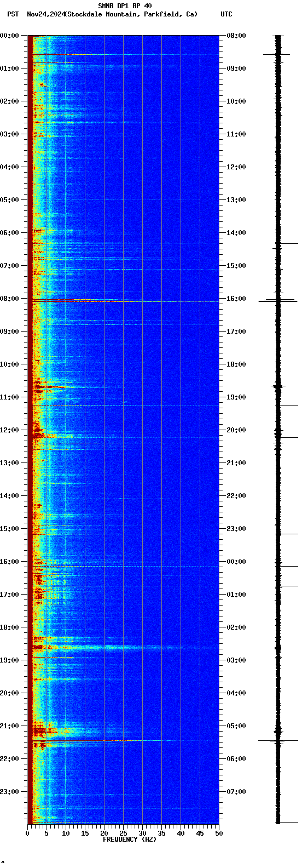Select '(Stockdale Mountain, Parkfield, Ca)' location text
Image resolution: width=302 pixels, height=868 pixels.
coord(131,14)
